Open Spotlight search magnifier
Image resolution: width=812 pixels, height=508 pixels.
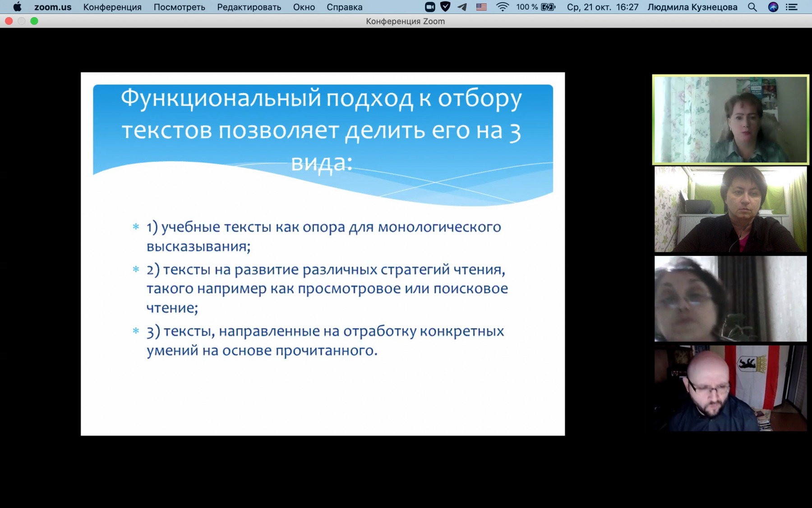click(752, 7)
